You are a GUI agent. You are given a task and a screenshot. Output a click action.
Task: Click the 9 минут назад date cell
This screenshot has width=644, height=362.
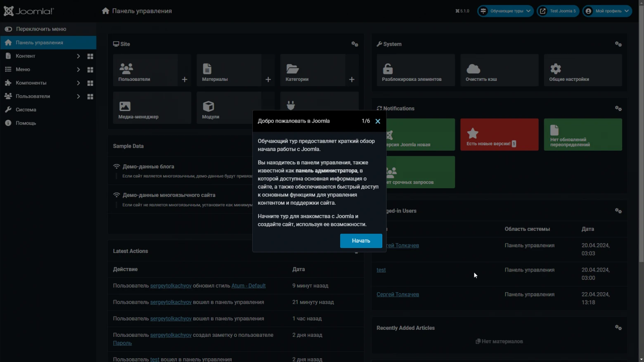coord(310,286)
